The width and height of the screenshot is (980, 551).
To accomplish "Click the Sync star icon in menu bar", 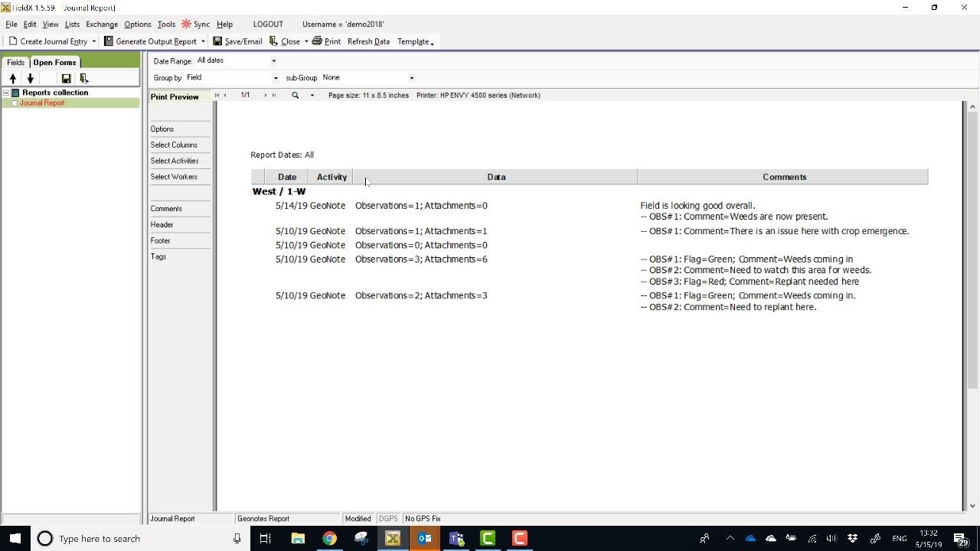I will pyautogui.click(x=186, y=24).
